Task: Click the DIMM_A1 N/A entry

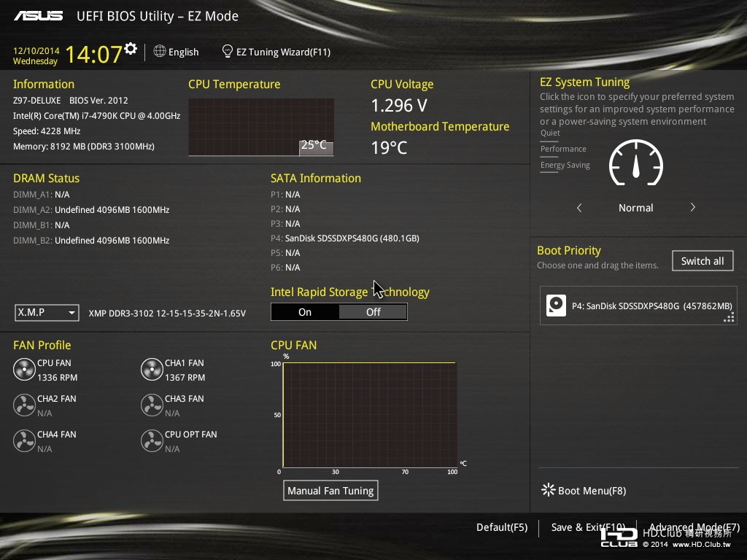Action: click(x=42, y=194)
